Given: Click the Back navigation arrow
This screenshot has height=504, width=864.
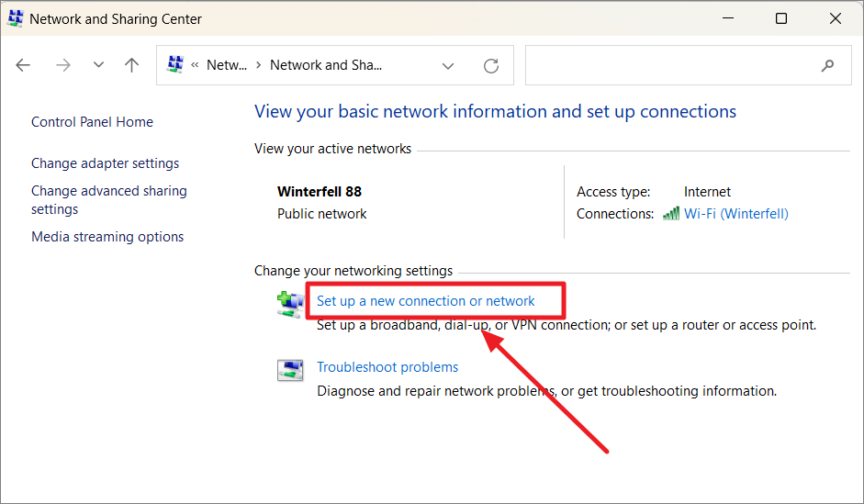Looking at the screenshot, I should (23, 65).
